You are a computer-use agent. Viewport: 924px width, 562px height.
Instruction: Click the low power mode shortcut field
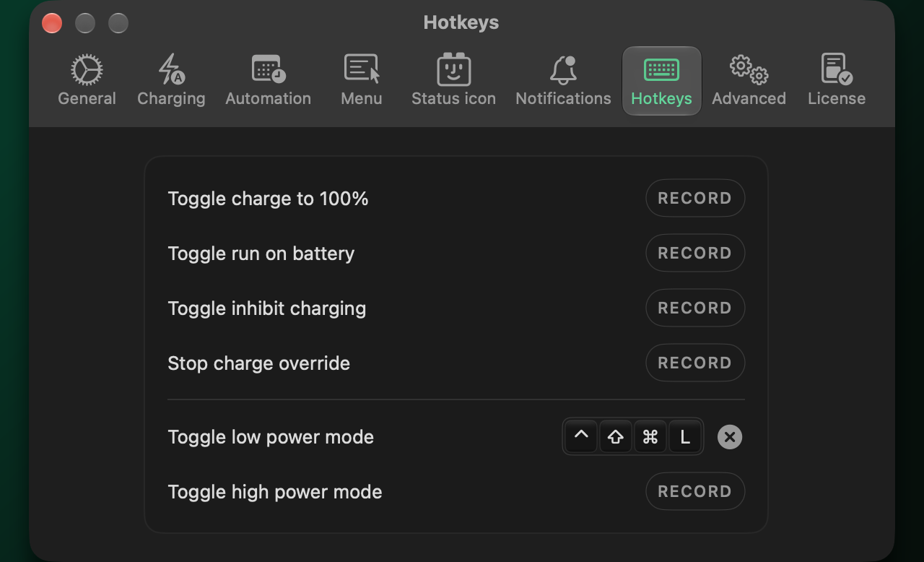pyautogui.click(x=633, y=436)
